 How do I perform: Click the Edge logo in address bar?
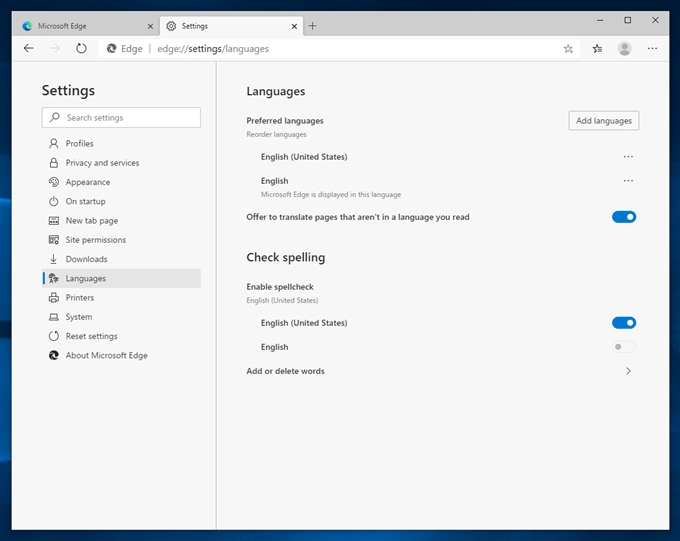[x=112, y=49]
